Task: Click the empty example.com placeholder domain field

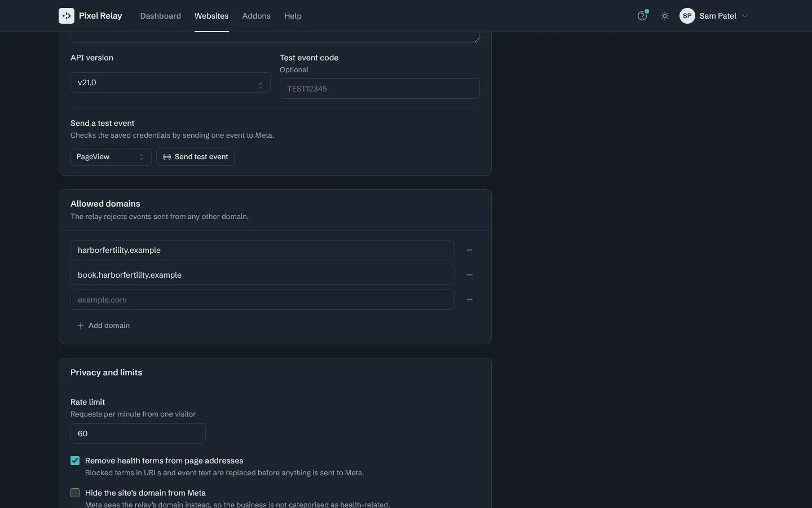Action: [x=263, y=300]
